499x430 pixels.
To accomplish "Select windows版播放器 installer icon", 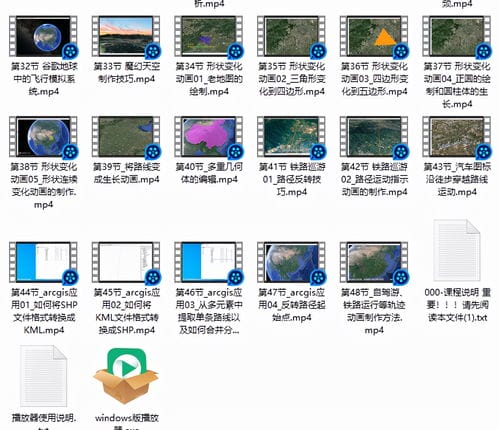I will pos(126,376).
